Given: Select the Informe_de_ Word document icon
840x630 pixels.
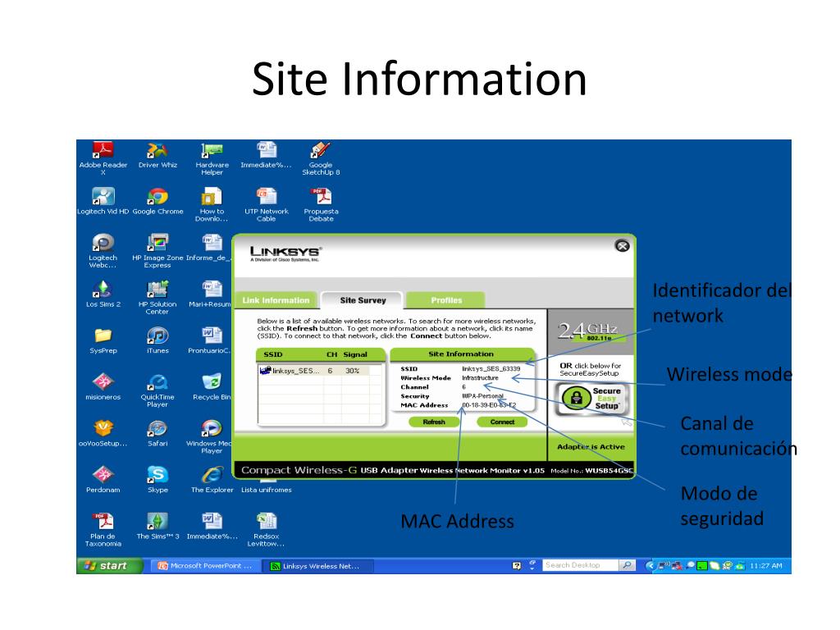Looking at the screenshot, I should click(210, 248).
